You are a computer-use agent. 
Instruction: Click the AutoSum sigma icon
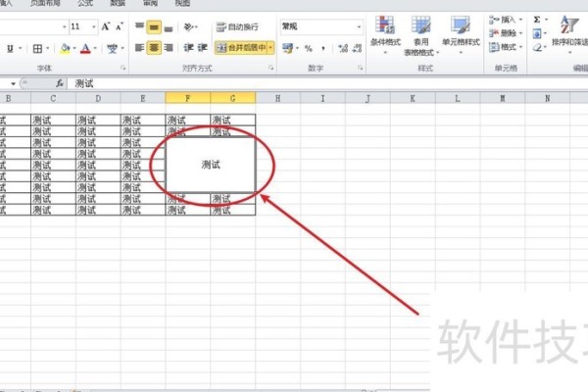click(537, 20)
